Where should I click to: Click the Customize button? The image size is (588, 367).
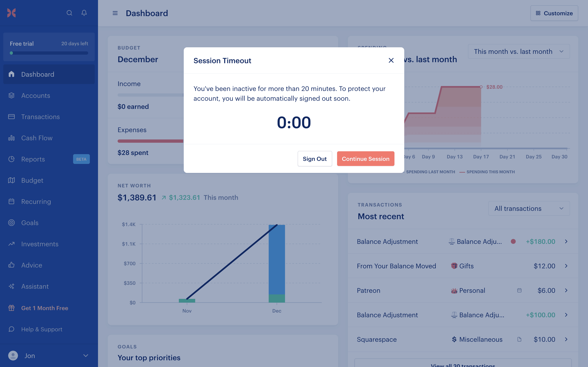[554, 13]
